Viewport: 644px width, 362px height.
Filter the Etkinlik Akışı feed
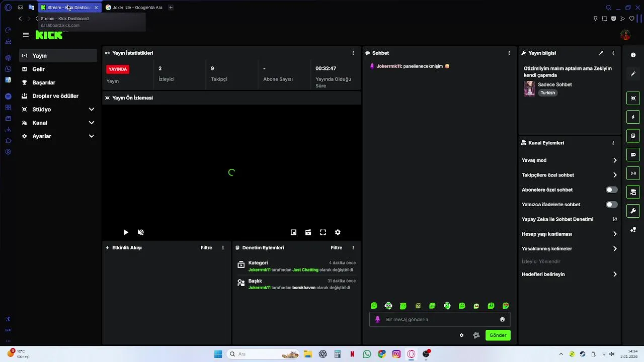[x=206, y=248]
